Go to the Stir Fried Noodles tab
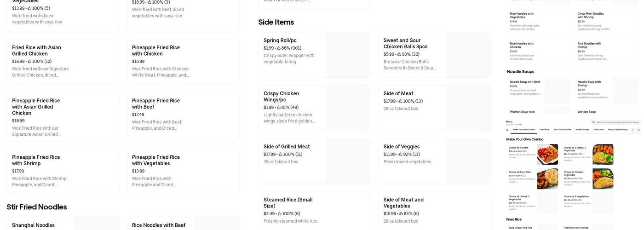Screen dimensions: 644x230 point(562,130)
